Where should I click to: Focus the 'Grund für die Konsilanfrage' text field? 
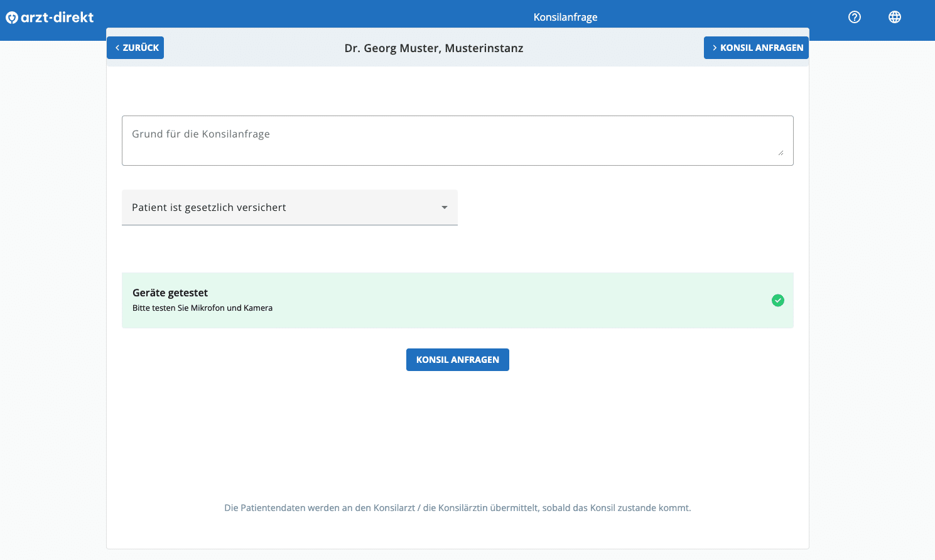coord(458,141)
